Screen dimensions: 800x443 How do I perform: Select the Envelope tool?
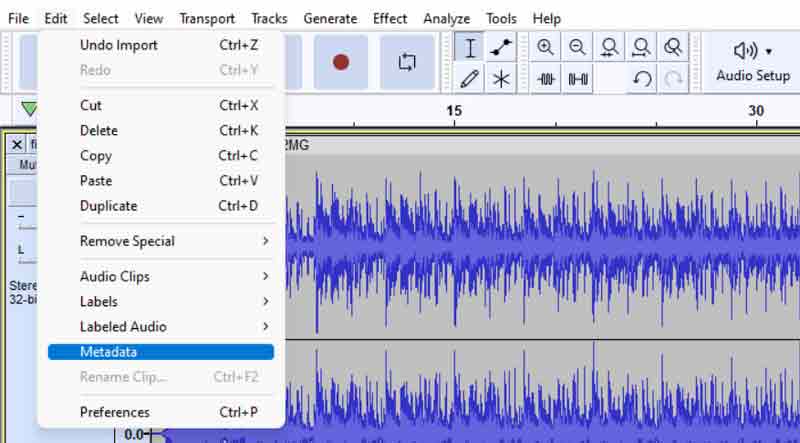(x=502, y=48)
